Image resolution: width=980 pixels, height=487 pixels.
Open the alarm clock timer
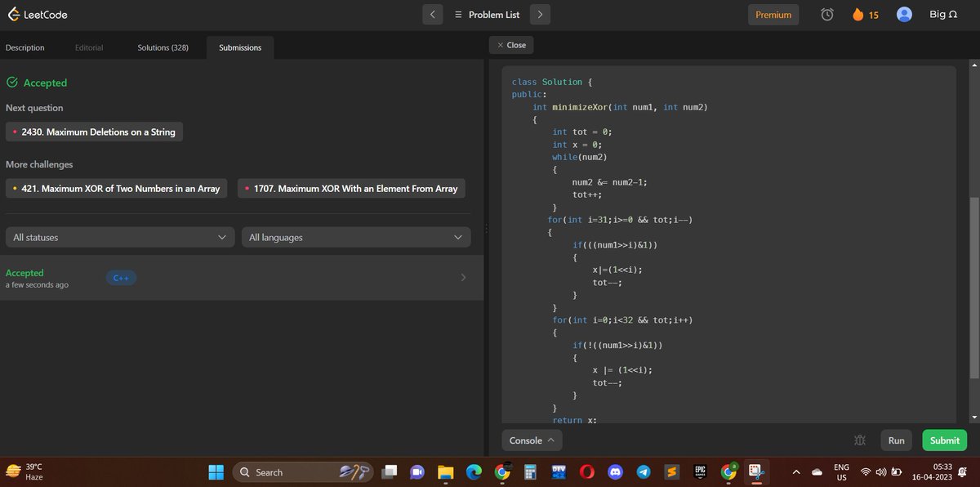827,15
